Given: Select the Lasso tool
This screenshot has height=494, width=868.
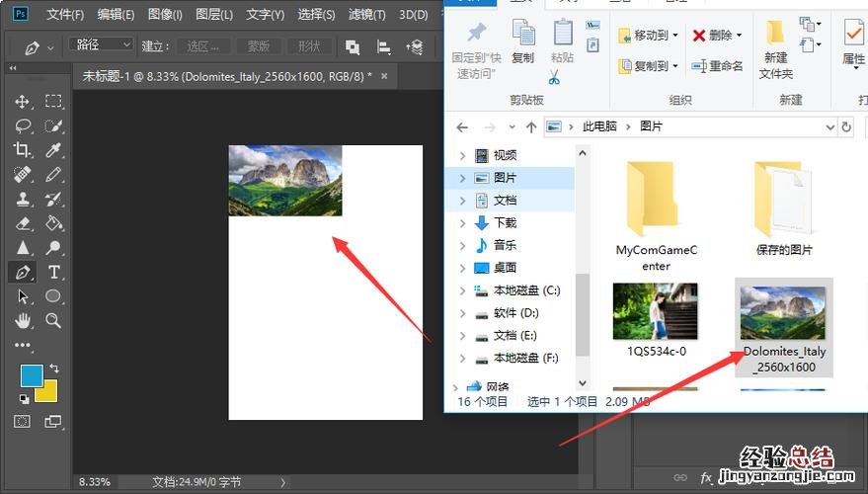Looking at the screenshot, I should (x=22, y=125).
